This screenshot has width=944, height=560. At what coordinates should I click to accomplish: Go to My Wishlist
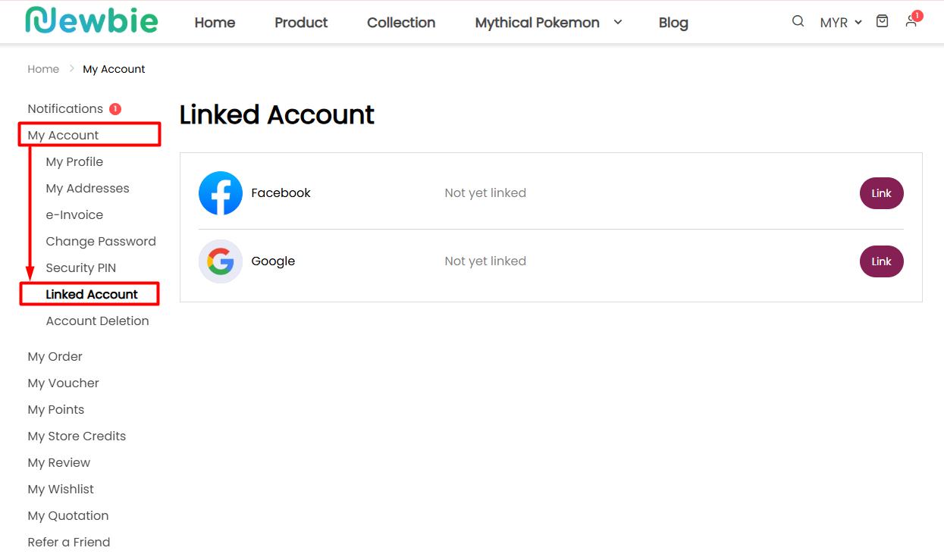(61, 490)
